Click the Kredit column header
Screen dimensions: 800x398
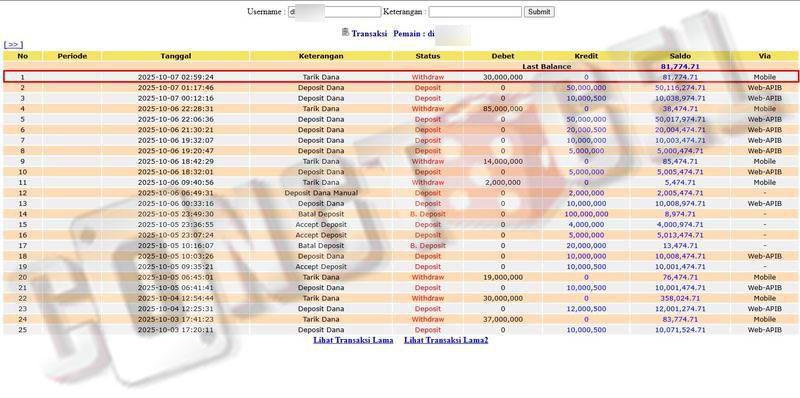point(586,56)
